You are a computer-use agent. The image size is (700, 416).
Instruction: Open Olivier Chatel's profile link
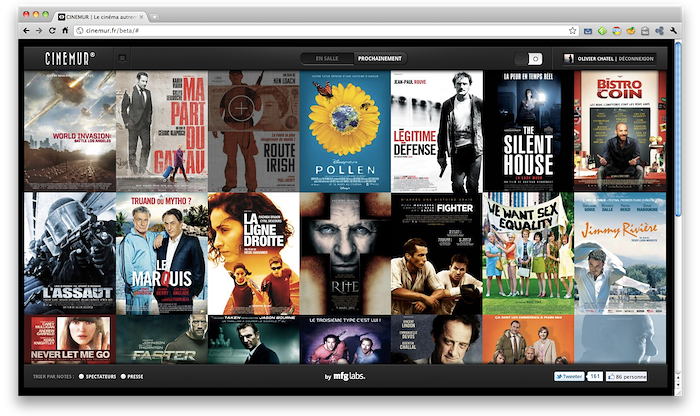[595, 58]
